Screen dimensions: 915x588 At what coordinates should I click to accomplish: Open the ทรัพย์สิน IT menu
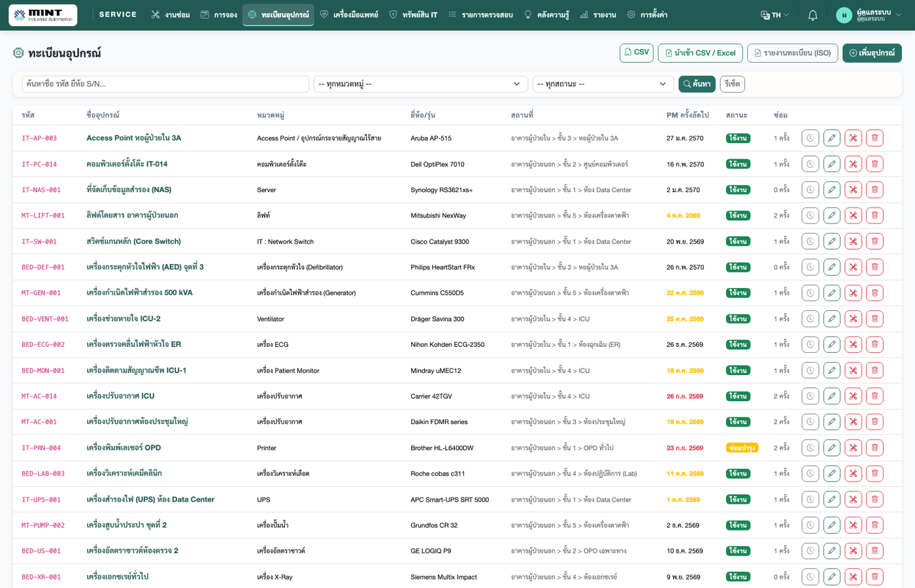413,15
